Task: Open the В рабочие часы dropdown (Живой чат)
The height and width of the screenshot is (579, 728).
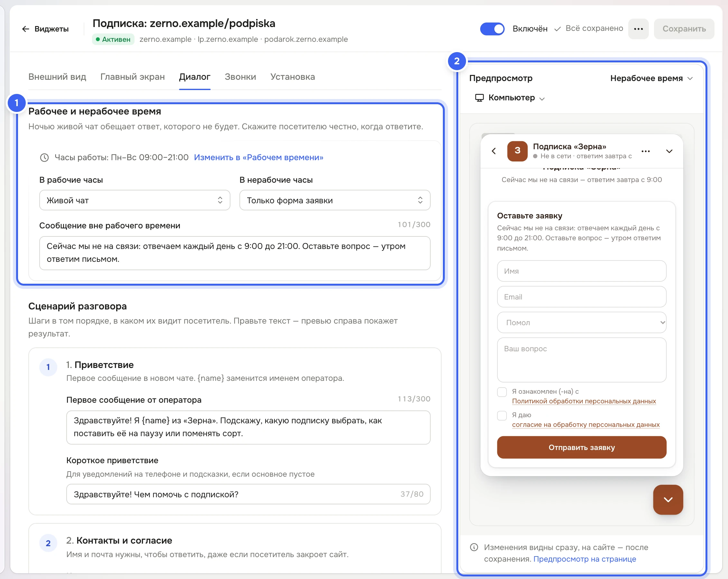Action: tap(135, 200)
